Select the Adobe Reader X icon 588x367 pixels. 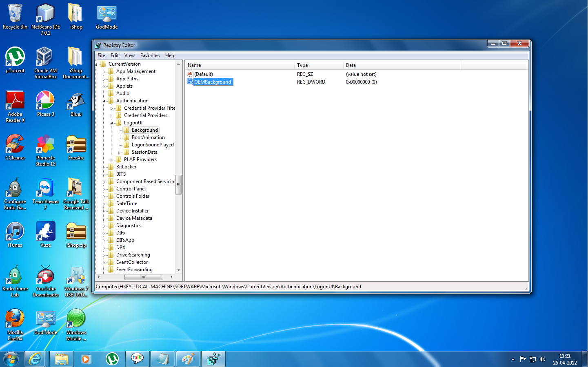point(15,107)
